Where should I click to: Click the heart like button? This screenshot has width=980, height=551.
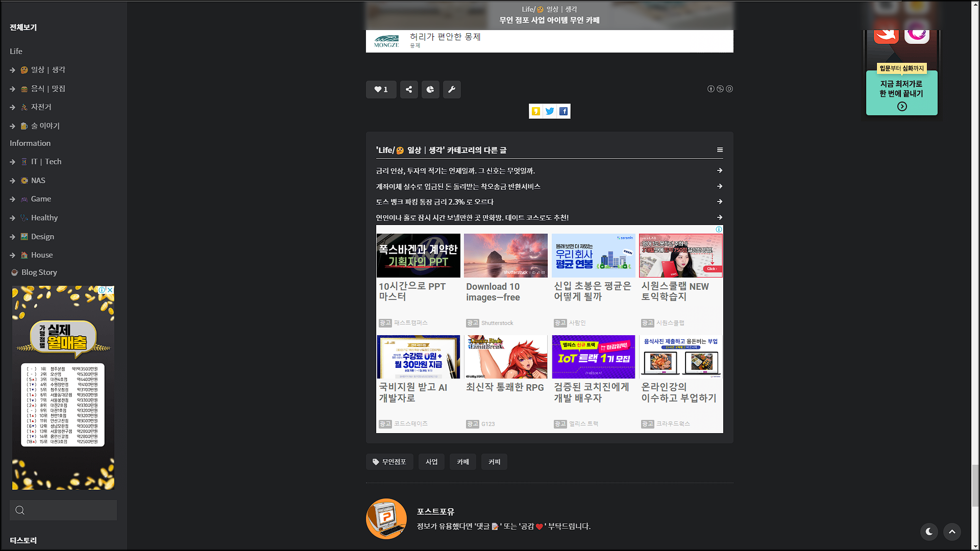click(381, 89)
